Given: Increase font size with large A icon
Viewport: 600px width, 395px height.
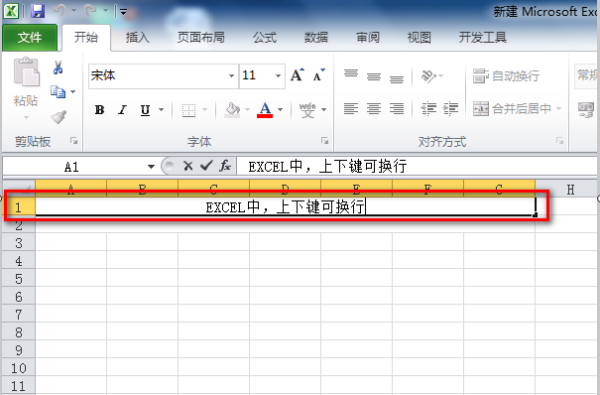Looking at the screenshot, I should pyautogui.click(x=297, y=75).
